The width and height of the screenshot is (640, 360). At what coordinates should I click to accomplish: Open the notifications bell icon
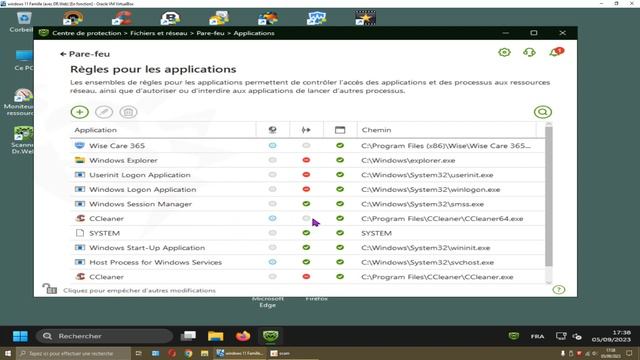pos(556,52)
